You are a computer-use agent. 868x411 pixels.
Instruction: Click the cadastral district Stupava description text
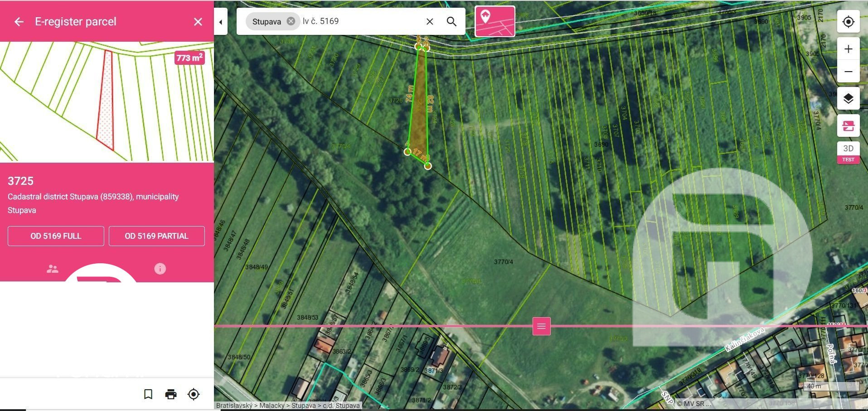pos(93,203)
